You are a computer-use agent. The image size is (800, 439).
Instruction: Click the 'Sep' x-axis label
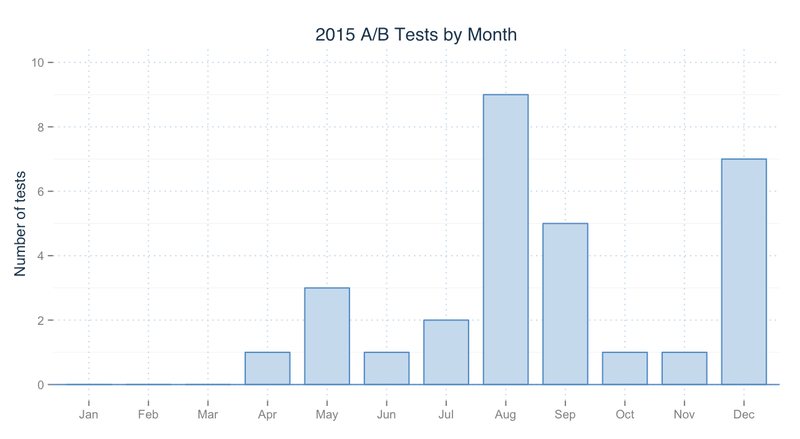coord(565,415)
